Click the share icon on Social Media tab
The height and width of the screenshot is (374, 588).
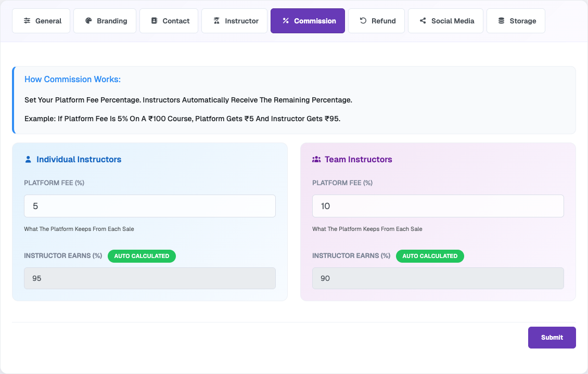[x=423, y=21]
